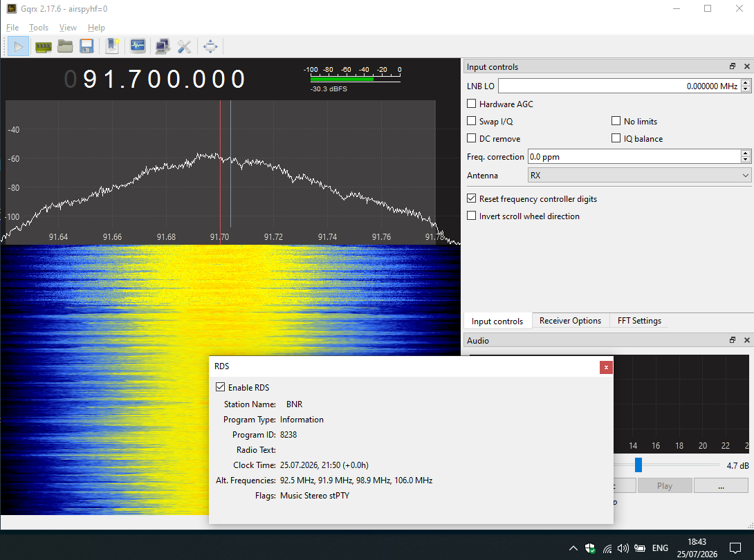Click the save settings floppy icon
Viewport: 754px width, 560px height.
[x=86, y=46]
